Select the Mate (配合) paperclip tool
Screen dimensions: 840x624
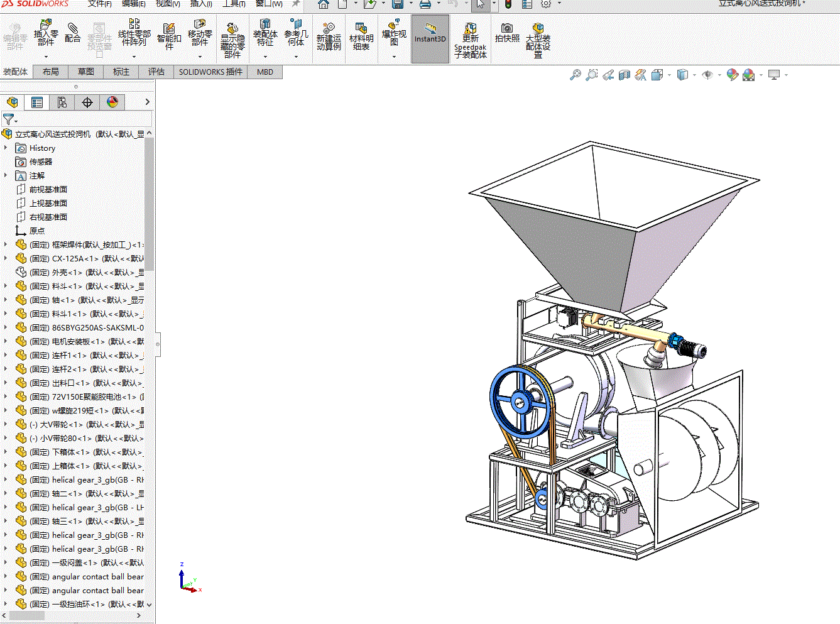tap(73, 33)
